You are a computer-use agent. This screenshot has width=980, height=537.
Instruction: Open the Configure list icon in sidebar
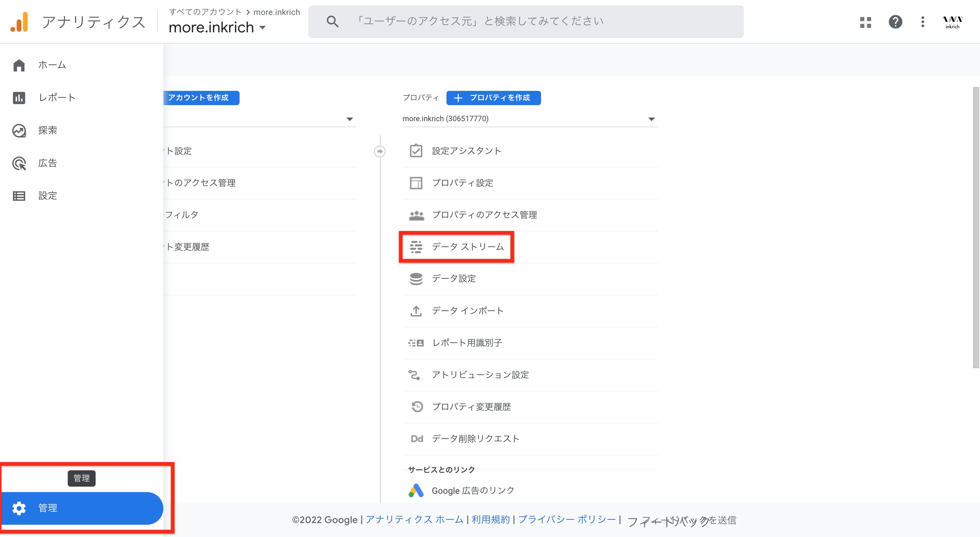pyautogui.click(x=19, y=196)
